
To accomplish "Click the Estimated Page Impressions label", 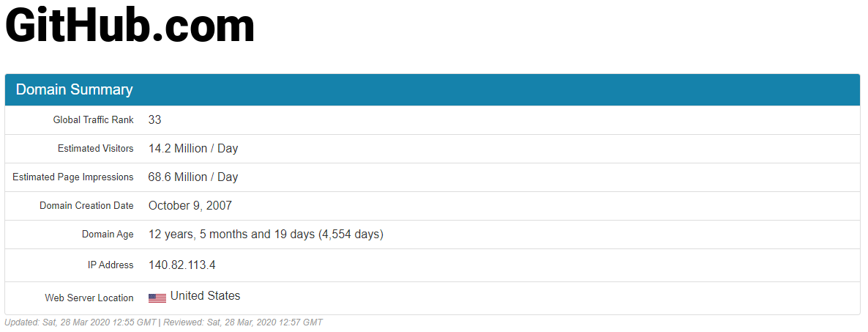I will [x=73, y=177].
